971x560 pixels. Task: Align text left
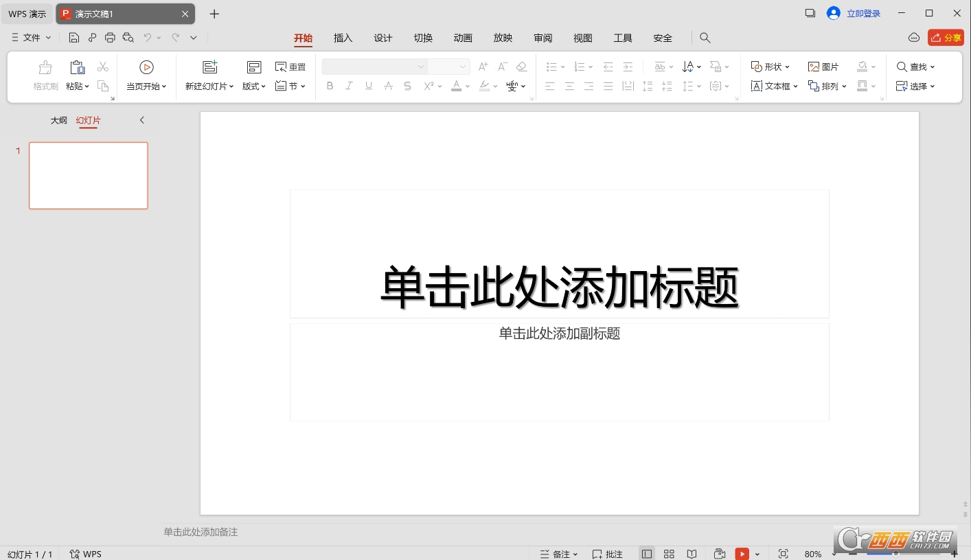click(x=550, y=86)
